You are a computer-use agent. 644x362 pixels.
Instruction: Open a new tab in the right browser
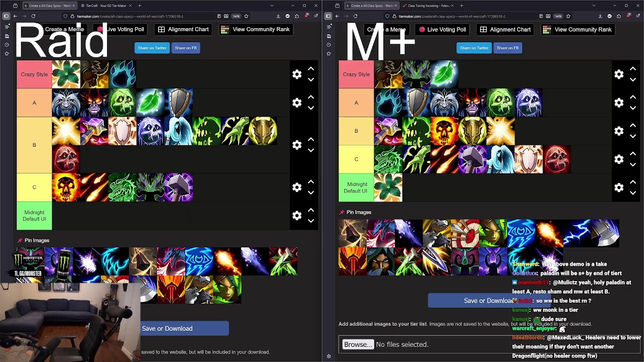point(461,6)
